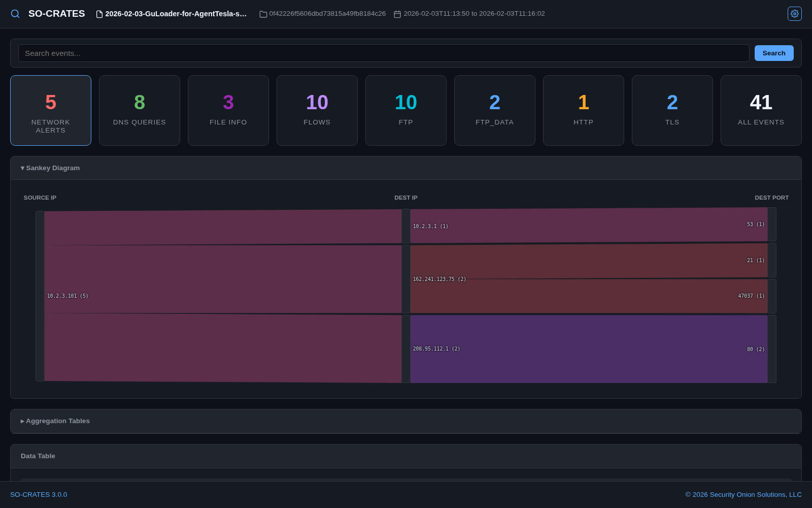Open settings via the gear icon
The width and height of the screenshot is (812, 508).
[x=795, y=14]
